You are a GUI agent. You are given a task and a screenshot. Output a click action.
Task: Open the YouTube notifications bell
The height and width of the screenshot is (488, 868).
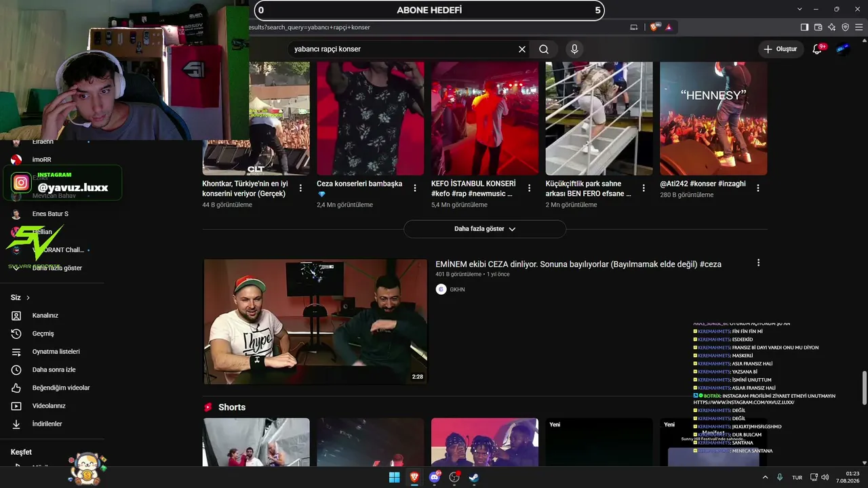817,49
